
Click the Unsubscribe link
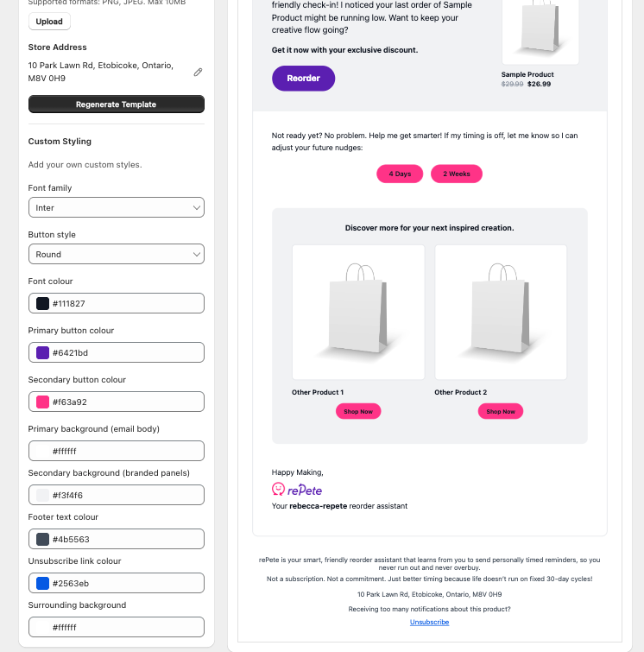(x=429, y=622)
